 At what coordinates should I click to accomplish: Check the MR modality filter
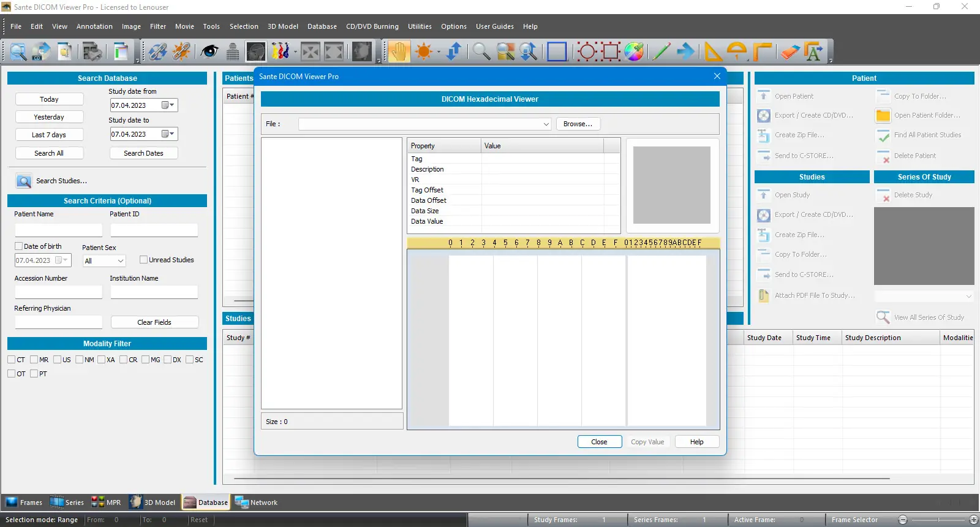[34, 360]
